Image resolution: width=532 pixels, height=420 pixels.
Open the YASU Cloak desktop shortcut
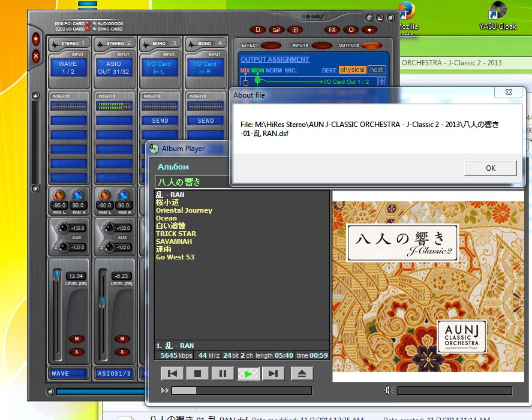coord(498,15)
